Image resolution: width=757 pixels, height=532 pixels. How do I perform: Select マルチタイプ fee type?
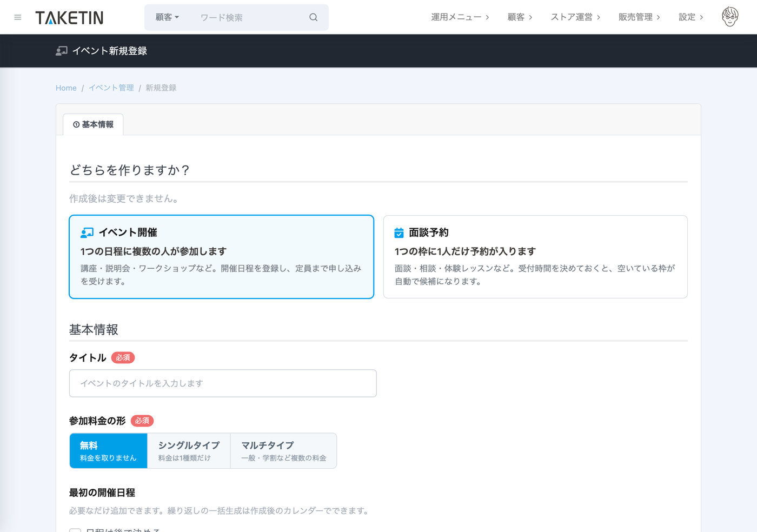click(283, 451)
